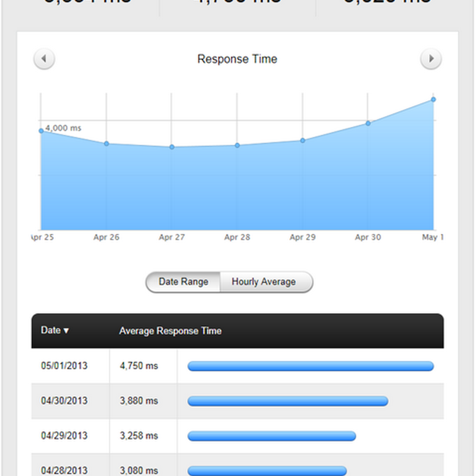Click the Apr 28 axis label
The height and width of the screenshot is (476, 476).
[x=237, y=237]
